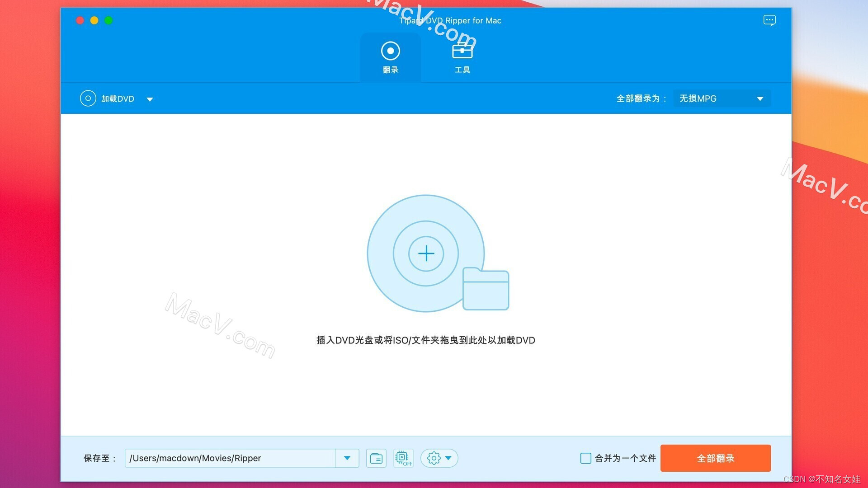Expand the 加载DVD dropdown arrow
Screen dimensions: 868x488
(150, 99)
